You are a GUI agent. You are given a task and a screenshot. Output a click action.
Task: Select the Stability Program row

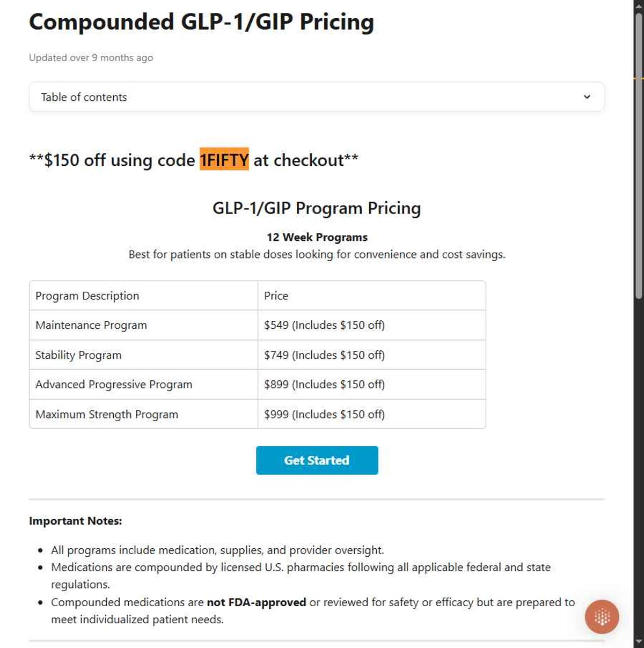(258, 355)
